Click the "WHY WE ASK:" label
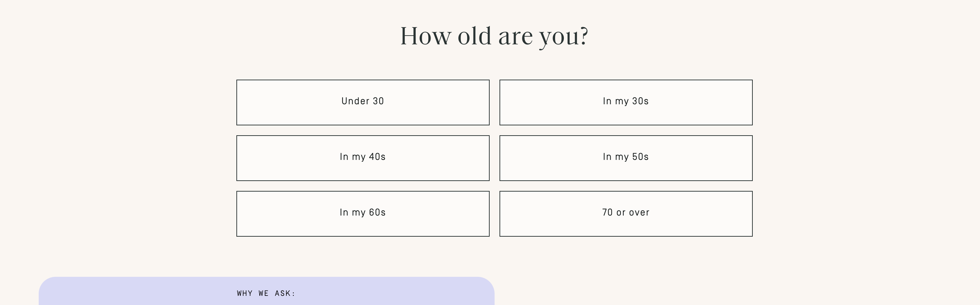 coord(266,293)
